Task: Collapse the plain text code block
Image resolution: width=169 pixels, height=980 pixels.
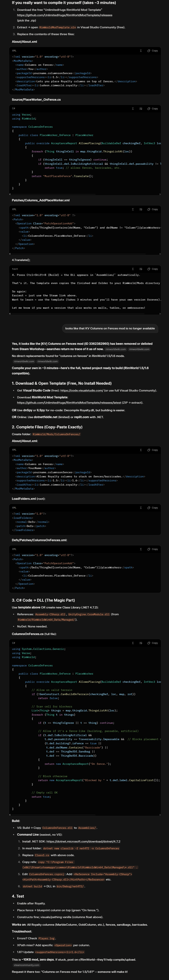Action: [x=133, y=269]
